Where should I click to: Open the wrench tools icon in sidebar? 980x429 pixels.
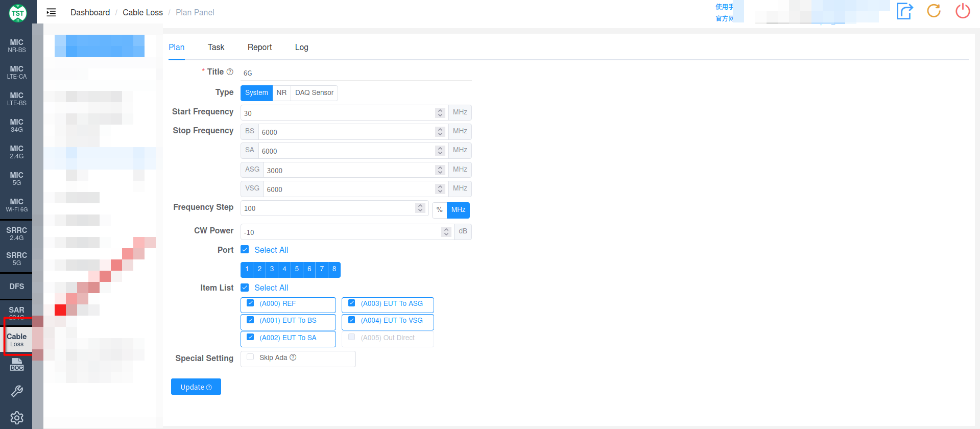17,391
